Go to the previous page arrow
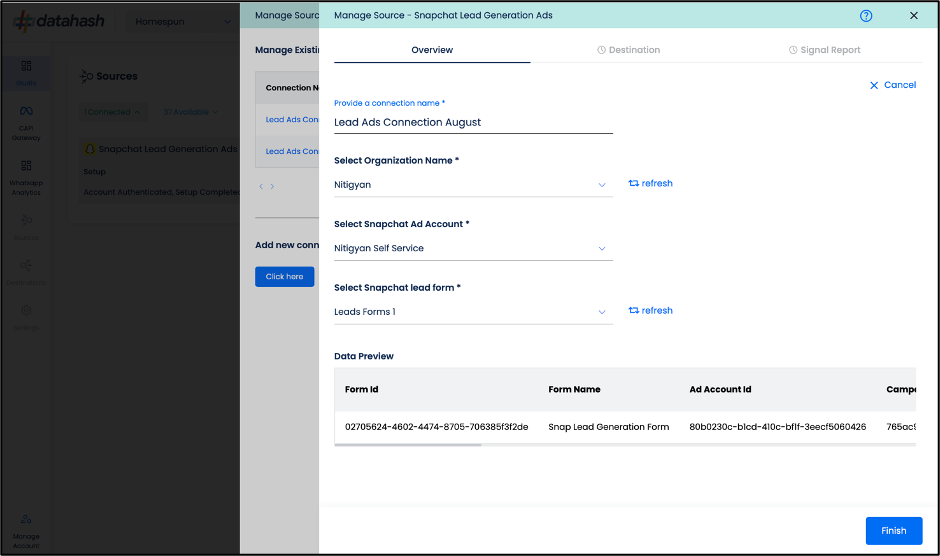940x556 pixels. [261, 187]
